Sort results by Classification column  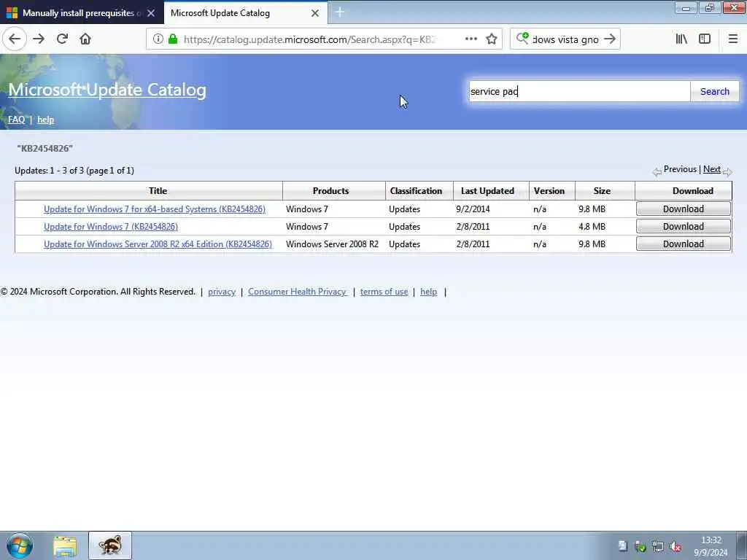[x=416, y=190]
